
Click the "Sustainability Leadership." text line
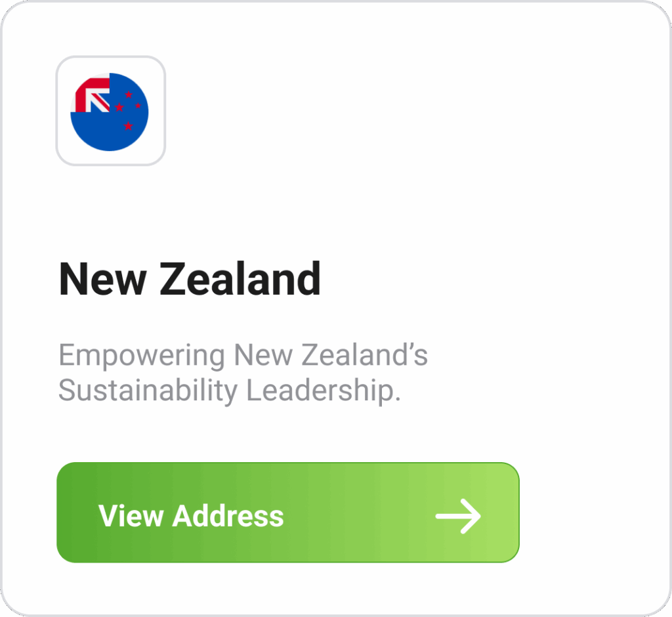coord(229,391)
